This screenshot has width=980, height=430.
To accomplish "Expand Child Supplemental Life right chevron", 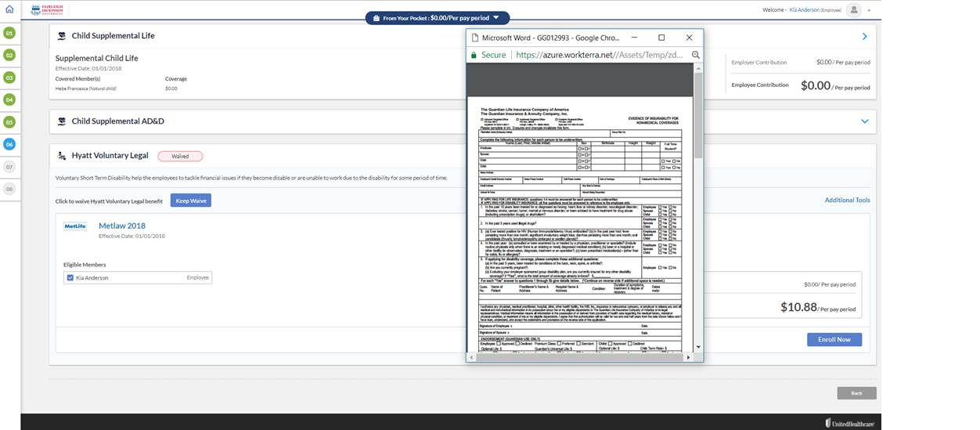I will (864, 36).
